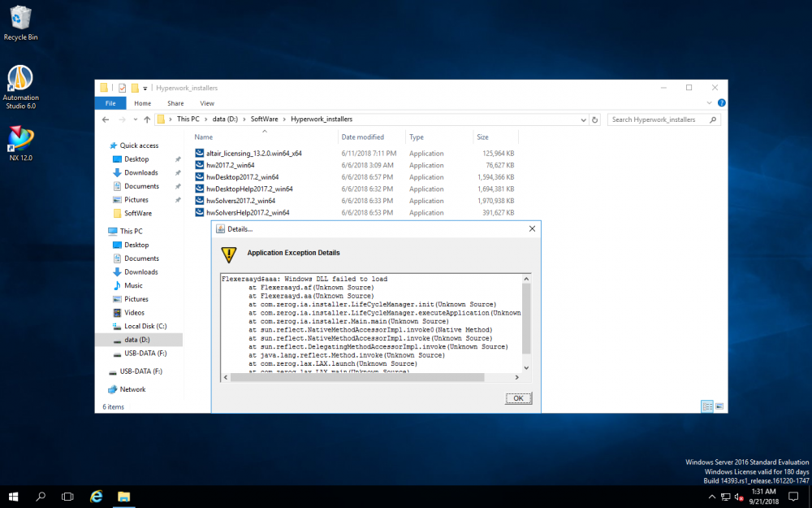Viewport: 812px width, 508px height.
Task: Open the Recycle Bin desktop icon
Action: point(20,24)
